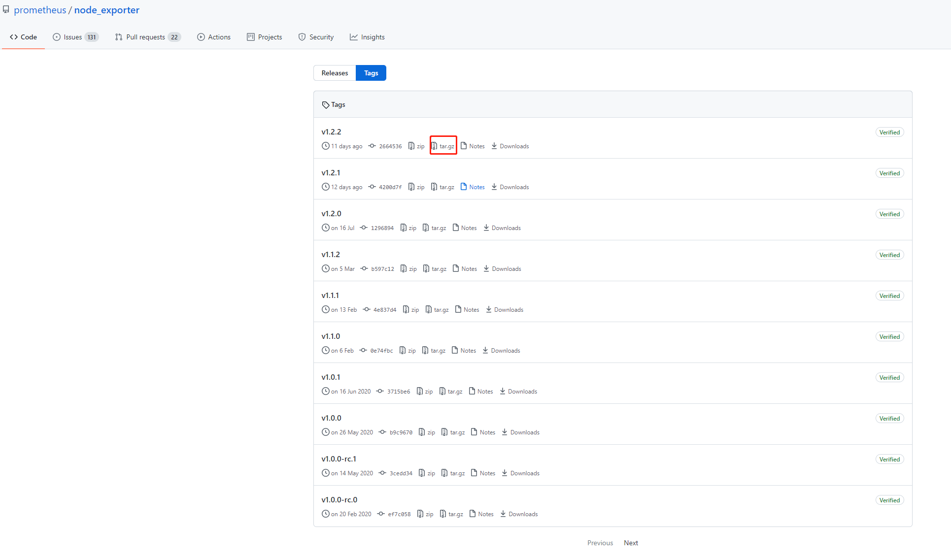Click the Downloads link for v1.1.0
The image size is (951, 560).
click(504, 350)
